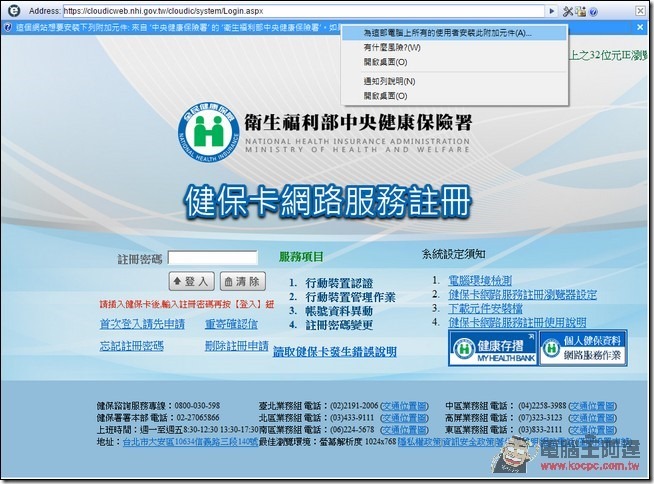Click the 個人健保資料網路服務作業 banner
Image resolution: width=654 pixels, height=484 pixels.
(x=583, y=348)
